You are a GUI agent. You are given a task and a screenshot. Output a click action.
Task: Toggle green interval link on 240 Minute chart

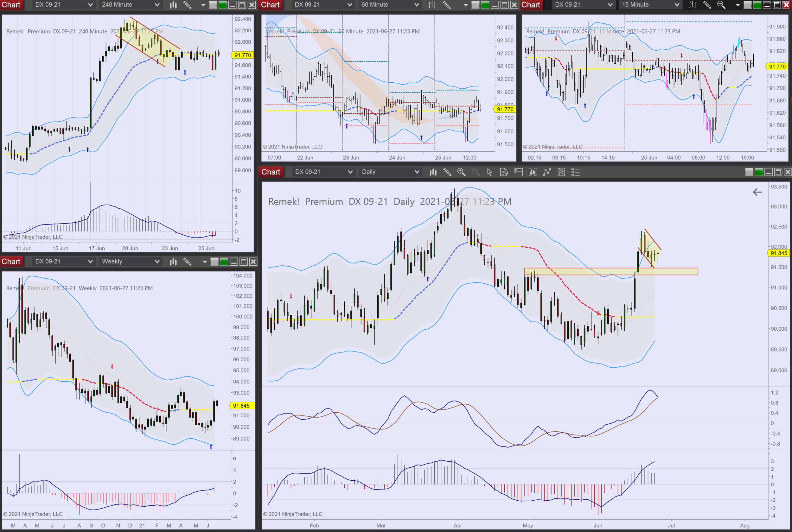(223, 5)
